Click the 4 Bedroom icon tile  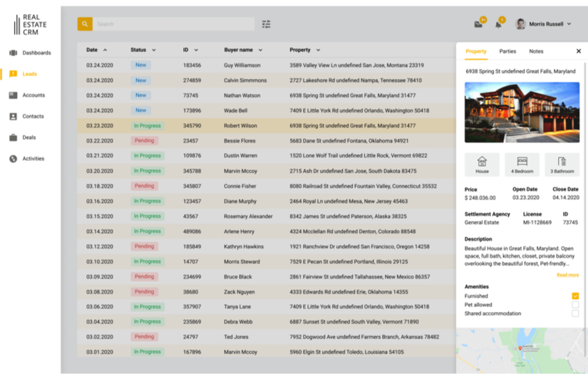tap(522, 165)
